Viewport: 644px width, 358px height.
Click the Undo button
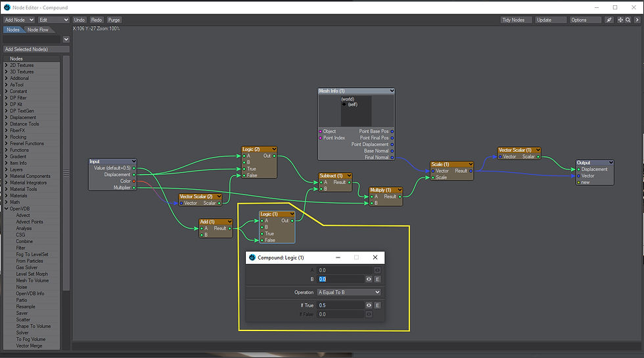[80, 20]
